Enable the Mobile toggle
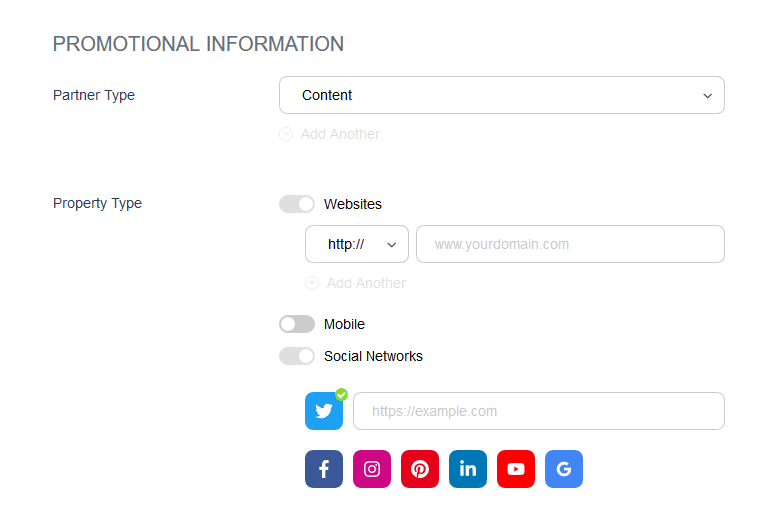The image size is (769, 511). tap(297, 324)
